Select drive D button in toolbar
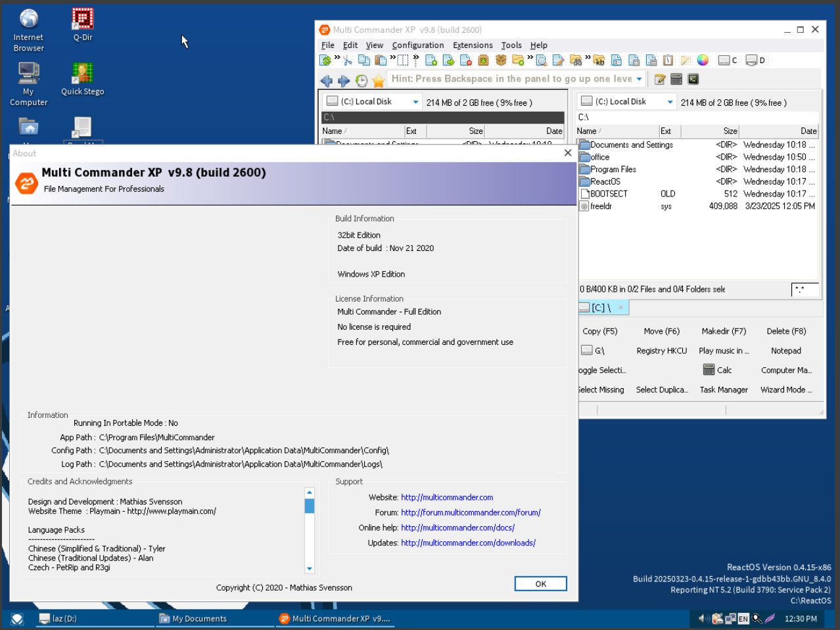 (756, 60)
